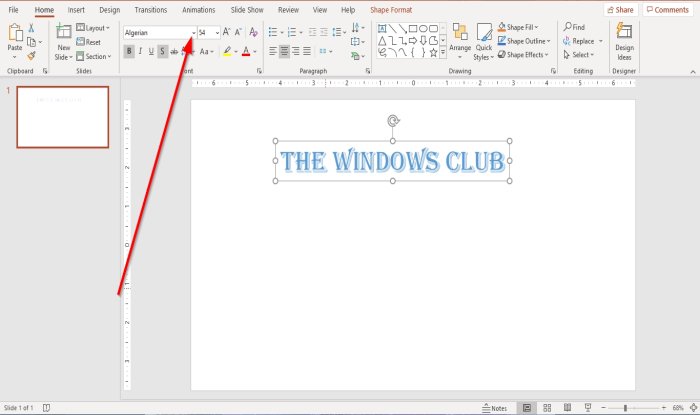Collapse the ribbon
This screenshot has width=700, height=415.
tap(692, 71)
